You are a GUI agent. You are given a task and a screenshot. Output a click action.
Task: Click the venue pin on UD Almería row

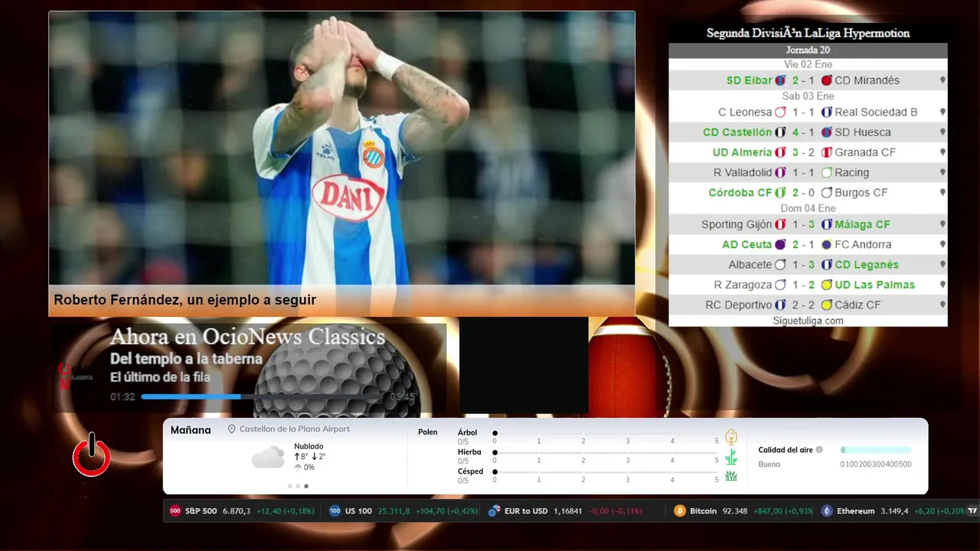(x=942, y=152)
